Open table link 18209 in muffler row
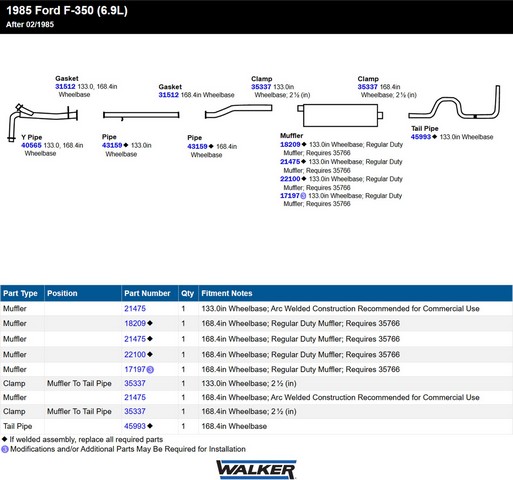This screenshot has height=480, width=513. pos(135,323)
